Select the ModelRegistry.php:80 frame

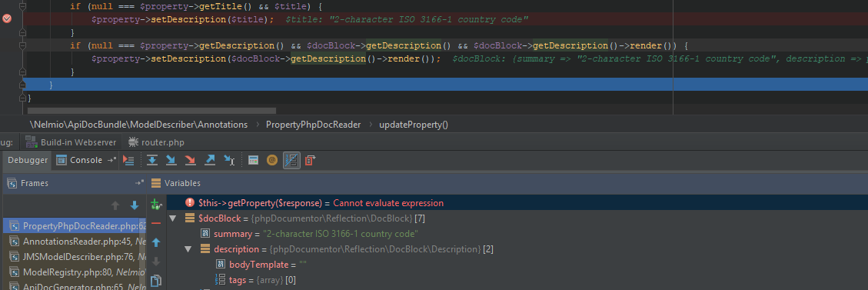tap(75, 272)
